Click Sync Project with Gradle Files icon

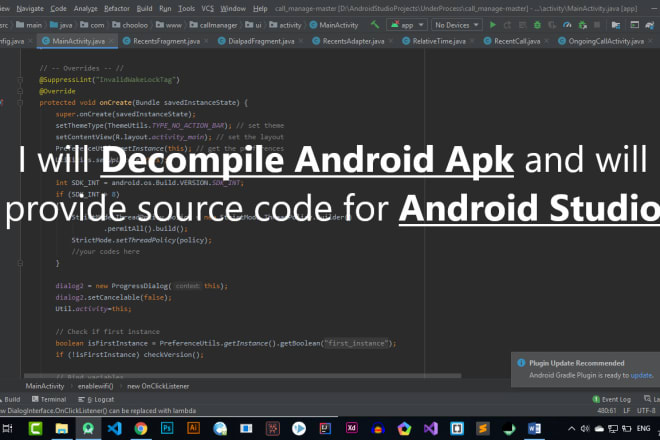649,25
